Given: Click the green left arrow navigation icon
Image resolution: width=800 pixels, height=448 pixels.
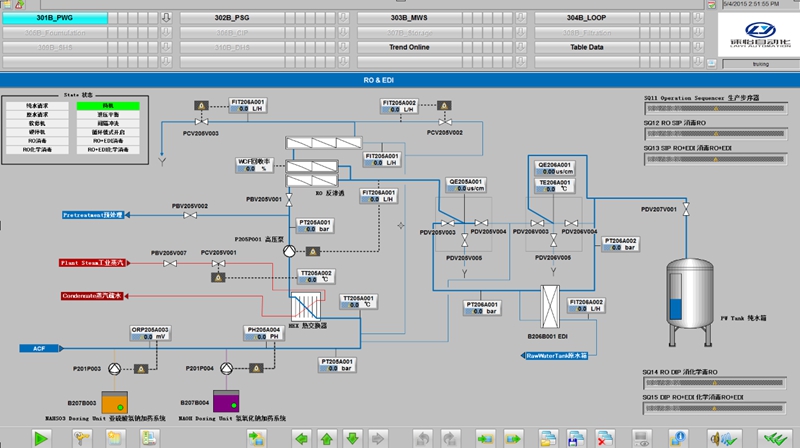Looking at the screenshot, I should pyautogui.click(x=299, y=438).
